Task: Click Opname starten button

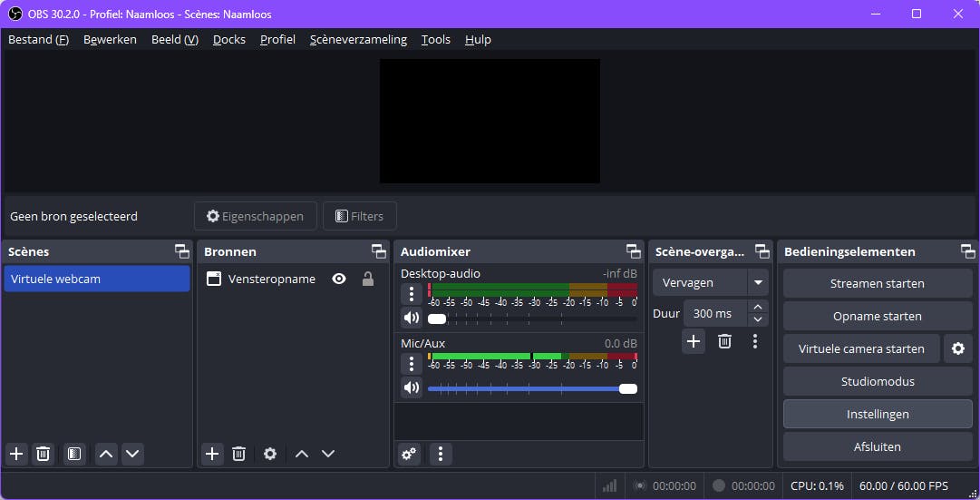Action: click(x=878, y=317)
